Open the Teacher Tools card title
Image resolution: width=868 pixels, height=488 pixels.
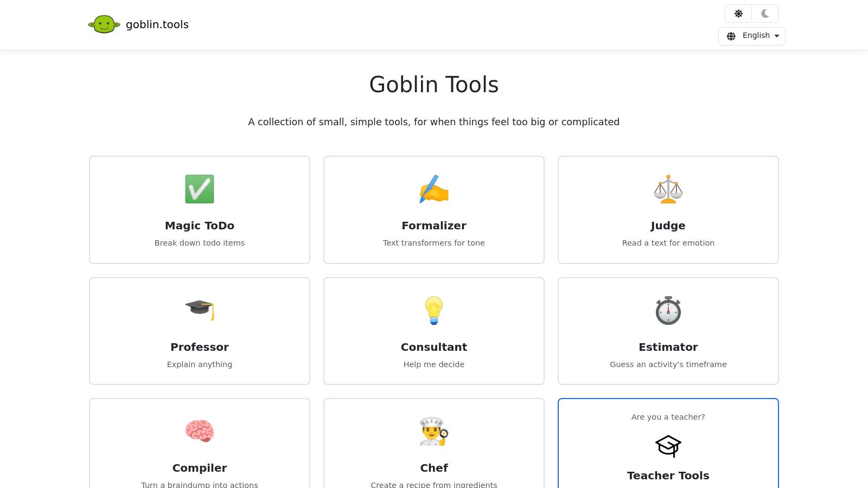click(668, 476)
